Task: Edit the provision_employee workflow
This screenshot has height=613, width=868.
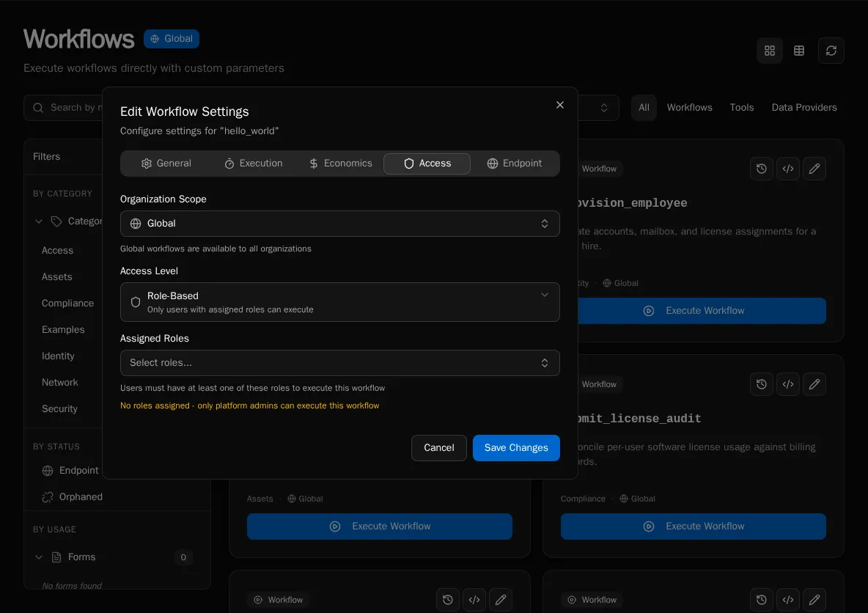Action: pos(814,169)
